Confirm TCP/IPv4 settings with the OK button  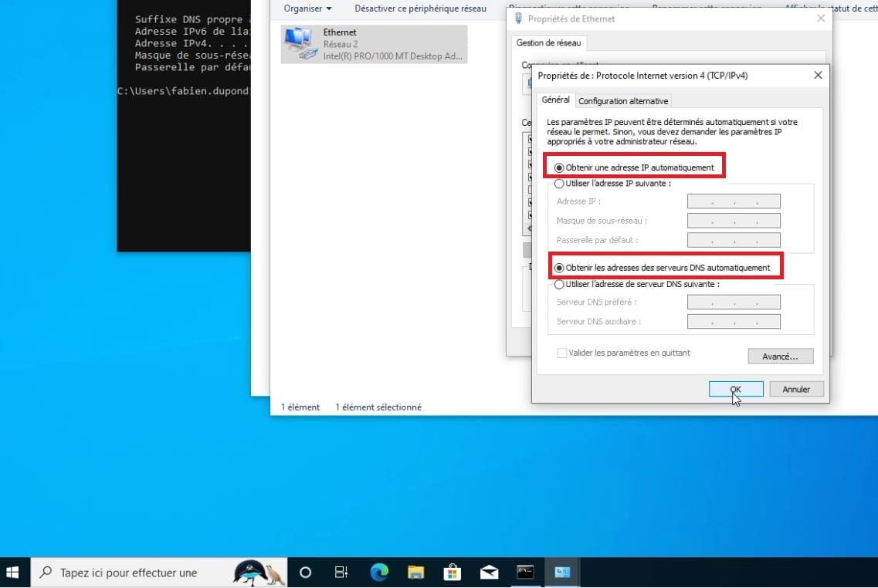[x=734, y=389]
